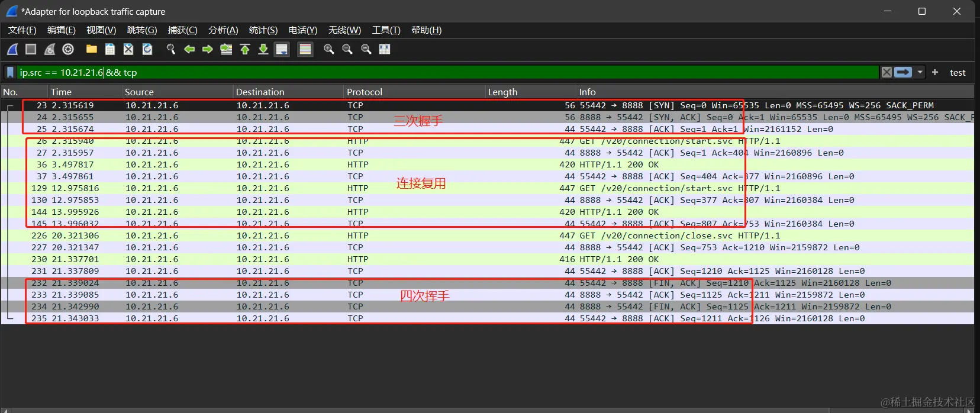This screenshot has height=413, width=980.
Task: Open the display filter bookmark menu
Action: click(x=10, y=72)
